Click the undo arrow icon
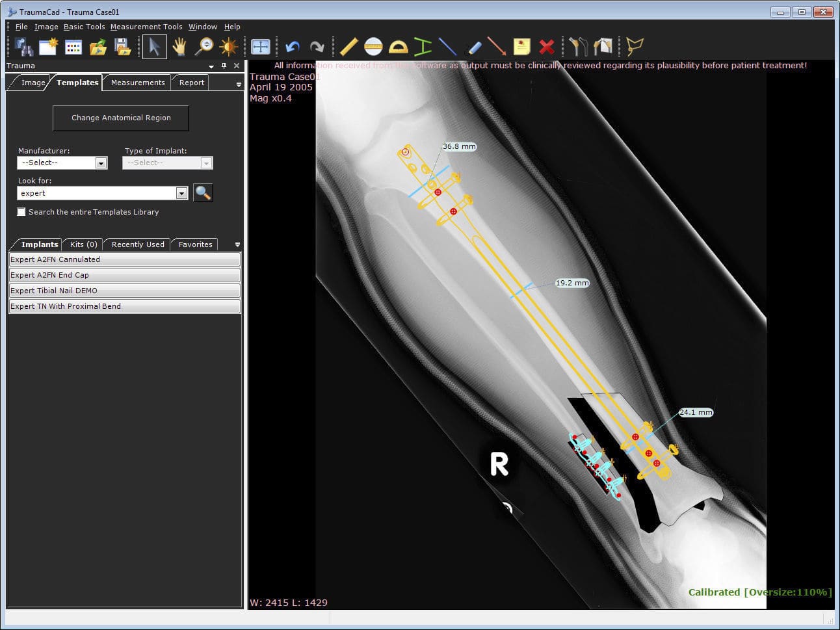This screenshot has height=630, width=840. [x=293, y=46]
